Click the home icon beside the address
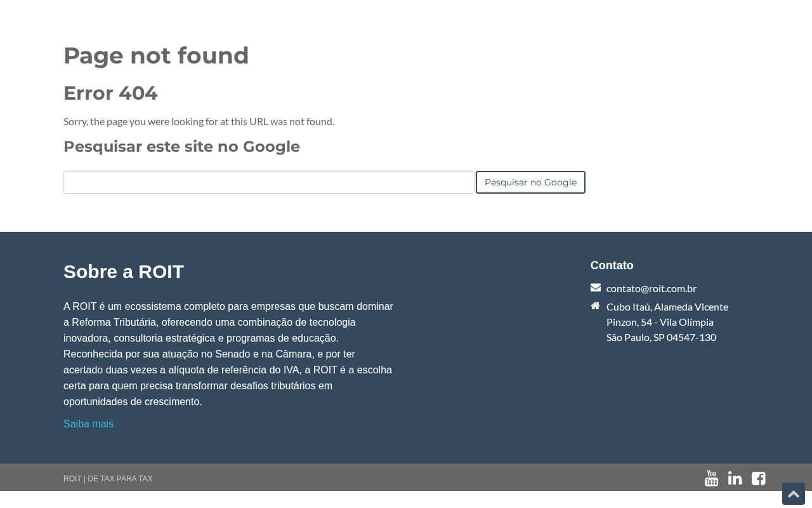The width and height of the screenshot is (812, 508). pos(595,305)
